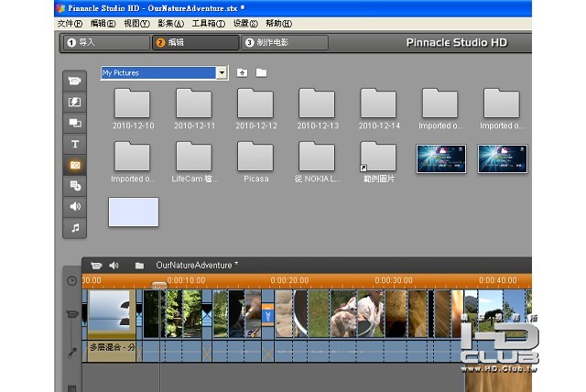Open the Videos album camcorder tab

tap(75, 81)
